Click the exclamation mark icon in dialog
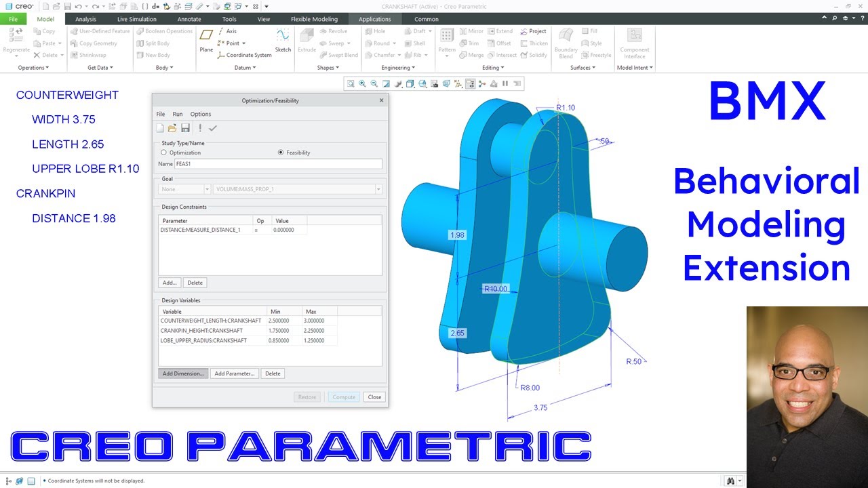This screenshot has height=488, width=868. click(200, 128)
